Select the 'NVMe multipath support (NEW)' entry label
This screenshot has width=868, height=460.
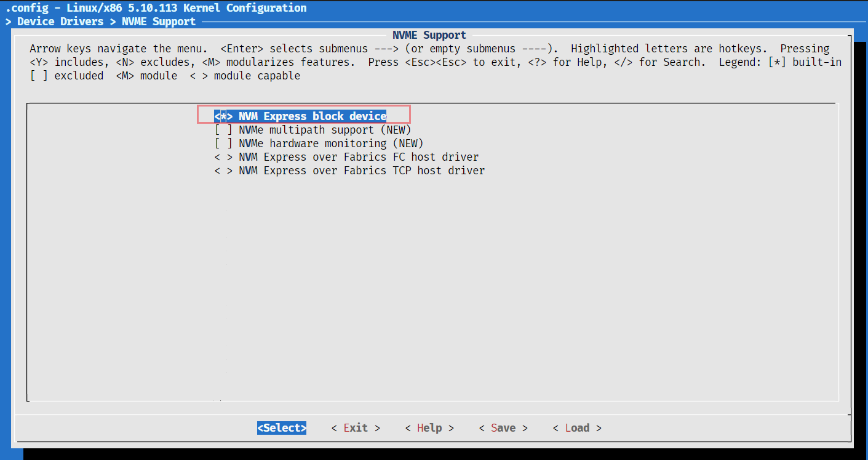click(x=324, y=130)
